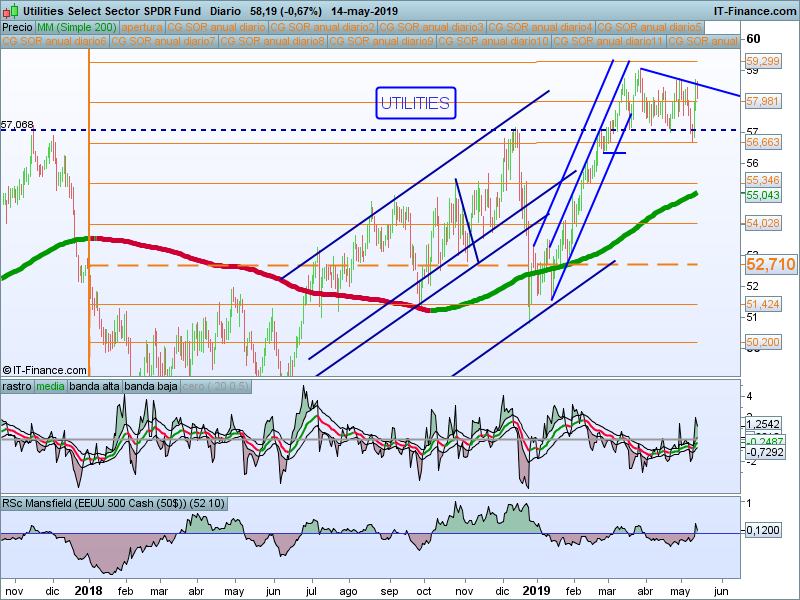Select the green 55,043 moving average price tag

tap(763, 195)
